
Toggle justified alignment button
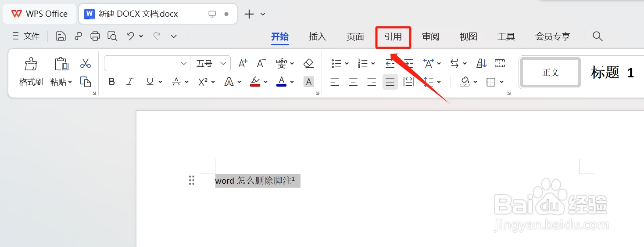pyautogui.click(x=390, y=82)
